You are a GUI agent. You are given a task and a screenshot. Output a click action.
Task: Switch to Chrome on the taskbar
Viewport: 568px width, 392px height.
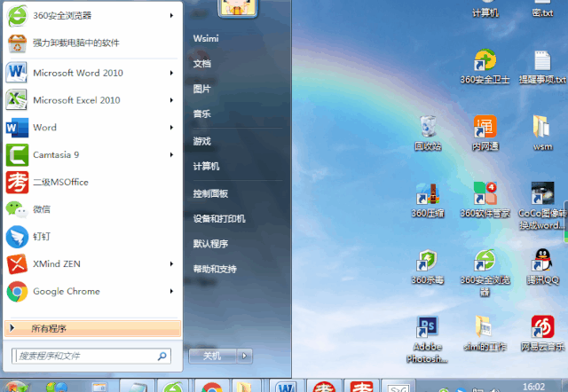point(212,386)
